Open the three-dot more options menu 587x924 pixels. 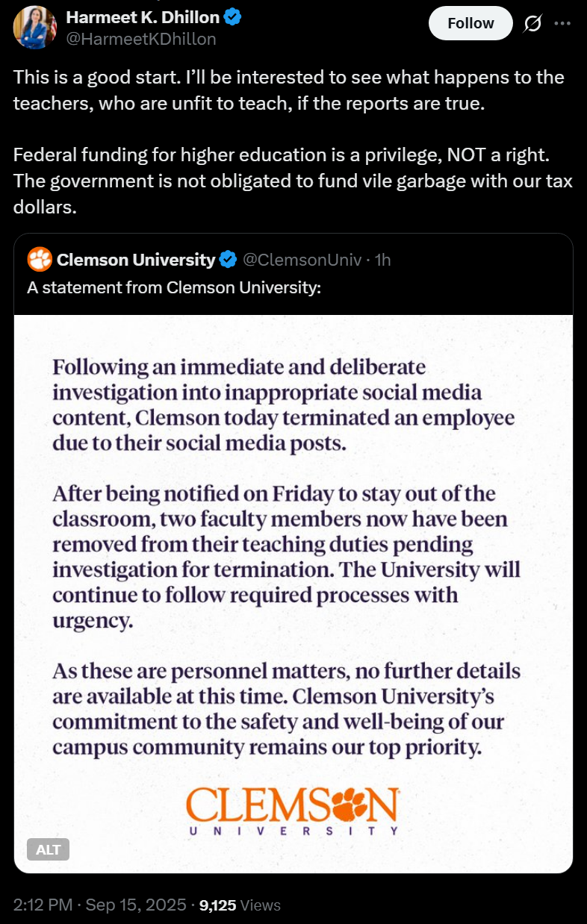tap(562, 23)
